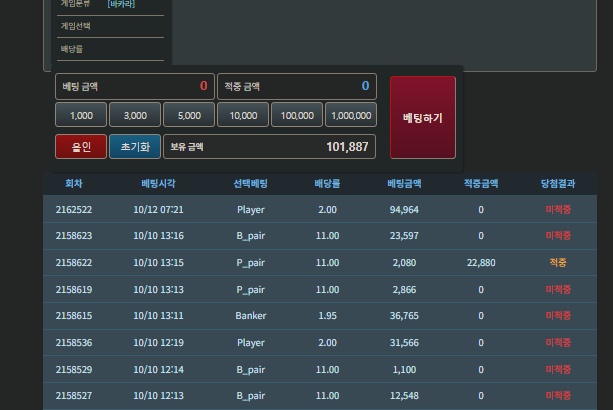This screenshot has width=613, height=410.
Task: Click the 적중금액 column header
Action: (481, 183)
